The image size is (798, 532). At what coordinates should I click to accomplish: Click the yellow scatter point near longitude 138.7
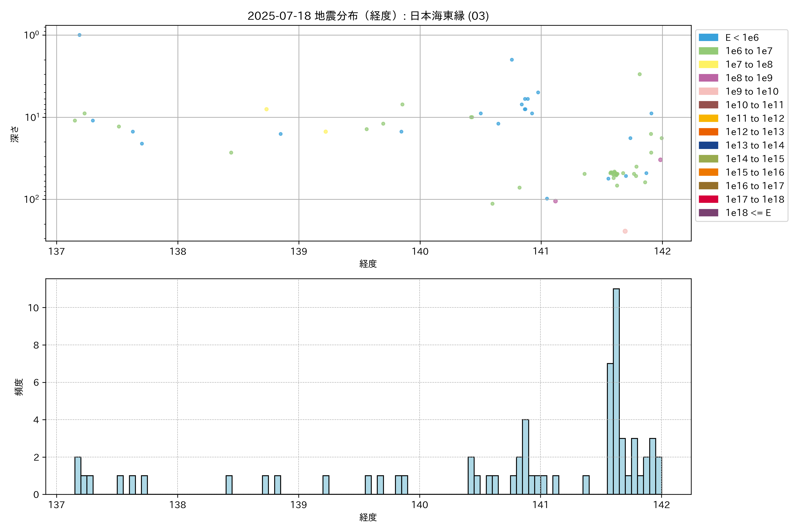[x=266, y=109]
